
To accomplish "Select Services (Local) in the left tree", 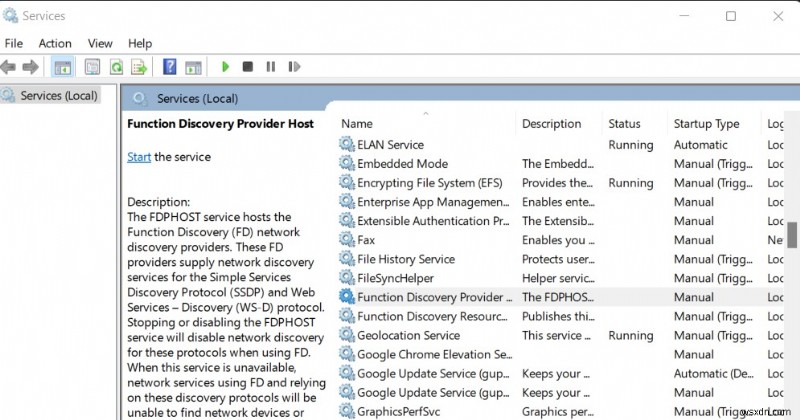I will (58, 96).
